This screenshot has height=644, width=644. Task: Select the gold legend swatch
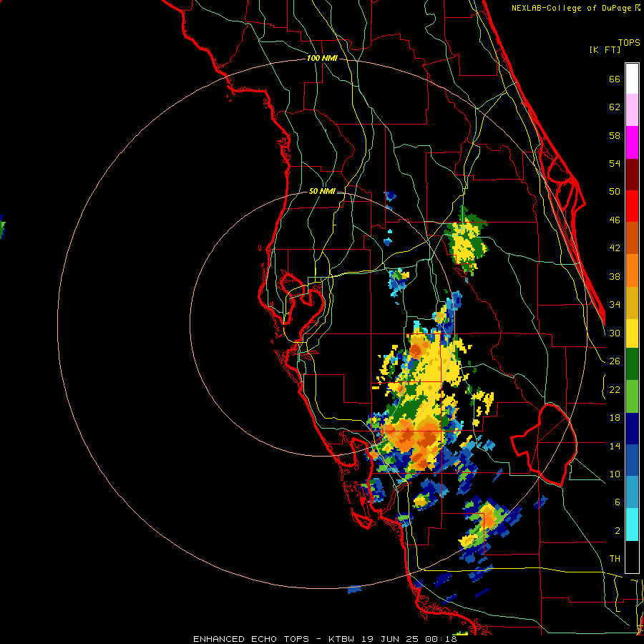click(632, 303)
